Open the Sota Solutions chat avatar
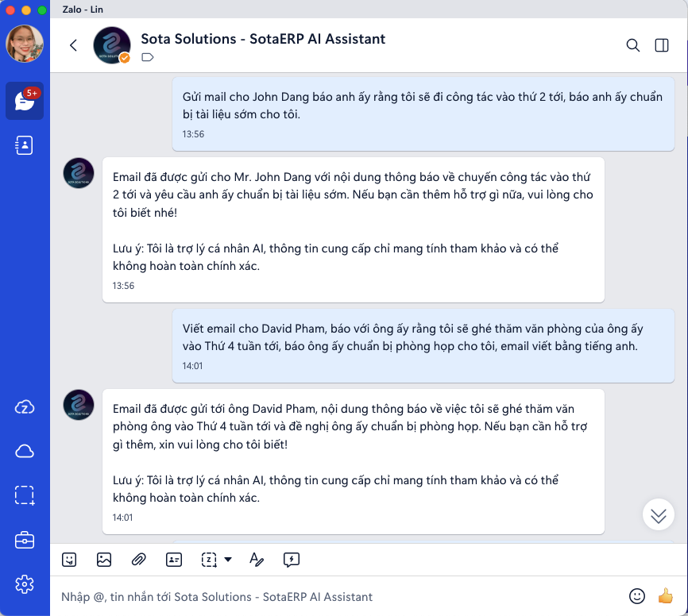The image size is (688, 616). [x=112, y=45]
